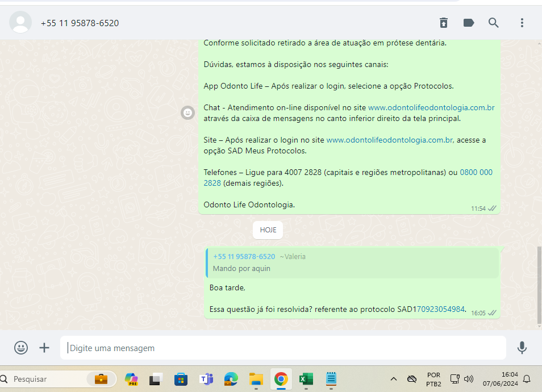Image resolution: width=542 pixels, height=392 pixels.
Task: Open www.odontolifeodontologia.com.br link in Chat line
Action: [431, 107]
